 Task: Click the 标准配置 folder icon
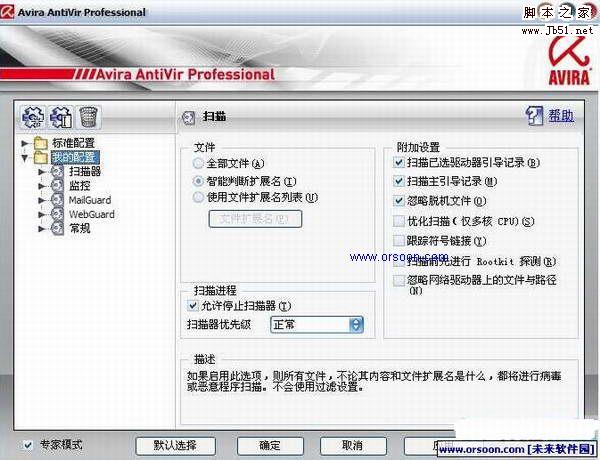coord(41,143)
